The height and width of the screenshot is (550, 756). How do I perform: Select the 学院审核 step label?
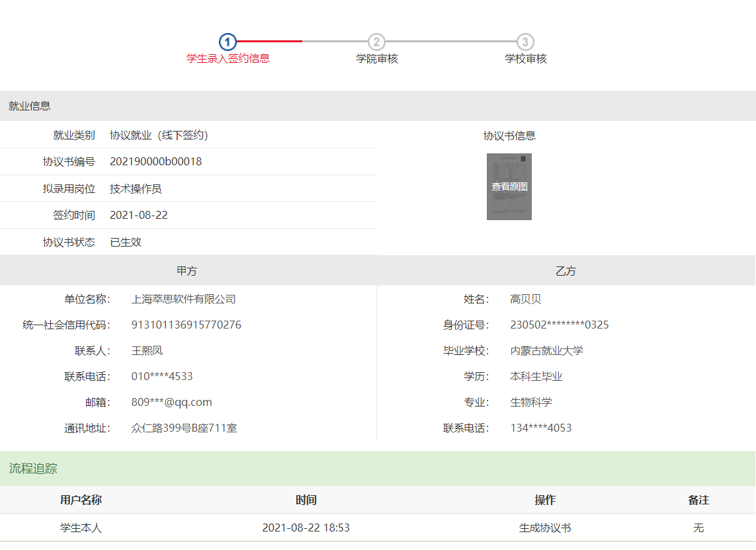(x=377, y=59)
